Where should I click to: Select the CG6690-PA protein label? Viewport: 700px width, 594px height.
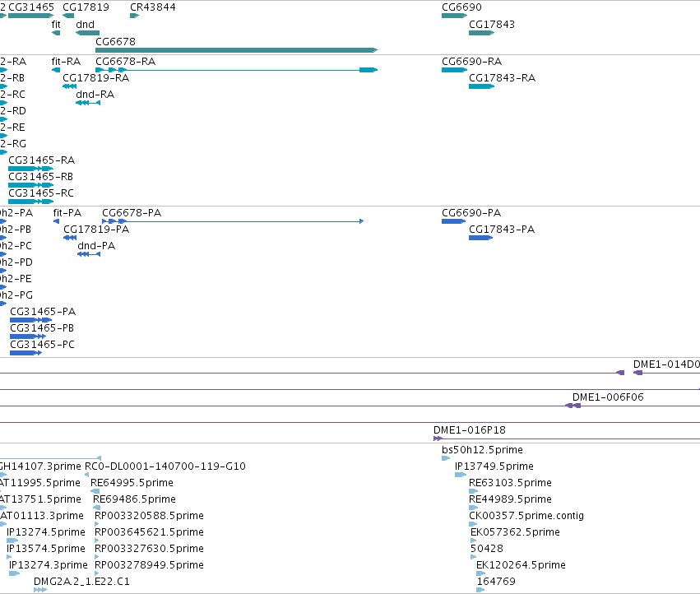click(471, 212)
